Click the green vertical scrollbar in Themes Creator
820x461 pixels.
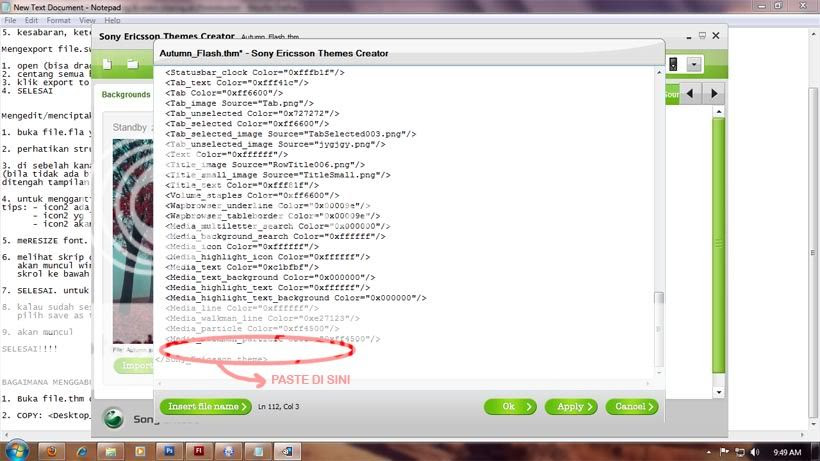[719, 246]
